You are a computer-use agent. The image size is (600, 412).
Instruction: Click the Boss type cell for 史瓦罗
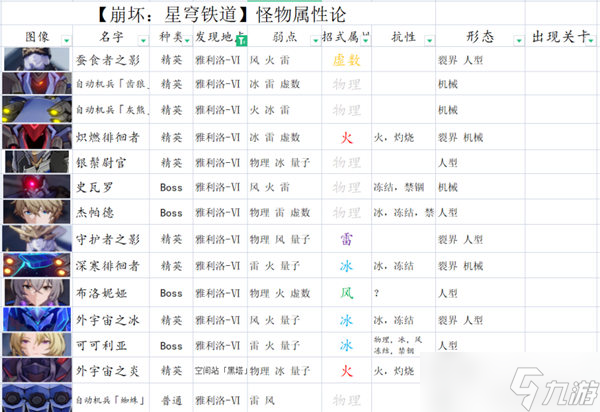pyautogui.click(x=171, y=187)
